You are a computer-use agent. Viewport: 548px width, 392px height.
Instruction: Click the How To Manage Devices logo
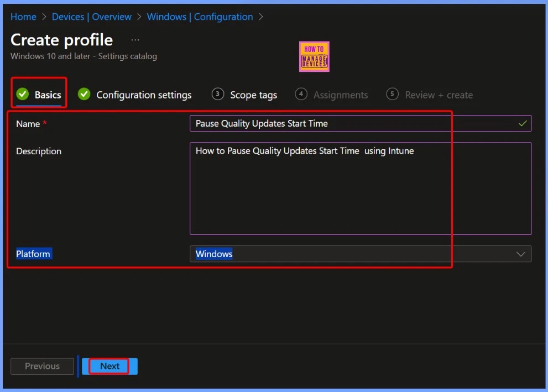314,56
